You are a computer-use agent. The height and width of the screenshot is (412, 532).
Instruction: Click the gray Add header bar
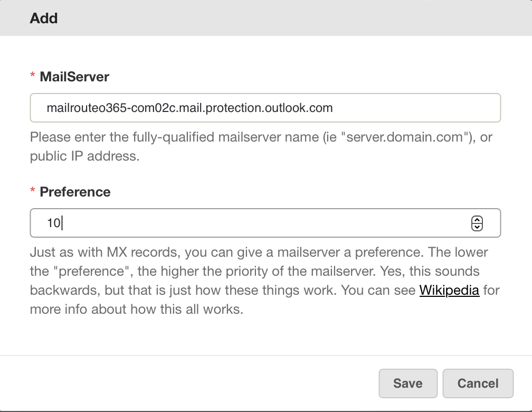click(x=266, y=17)
